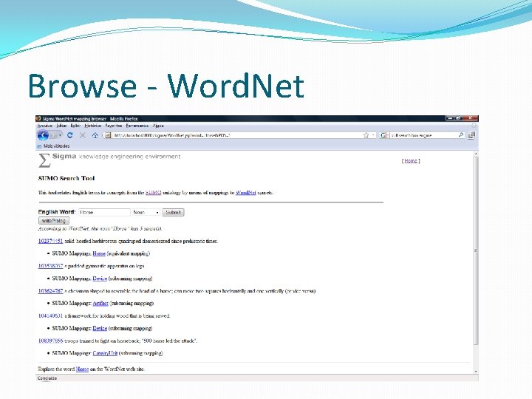Open Horse link for WordNet web site
532x399 pixels.
(82, 369)
